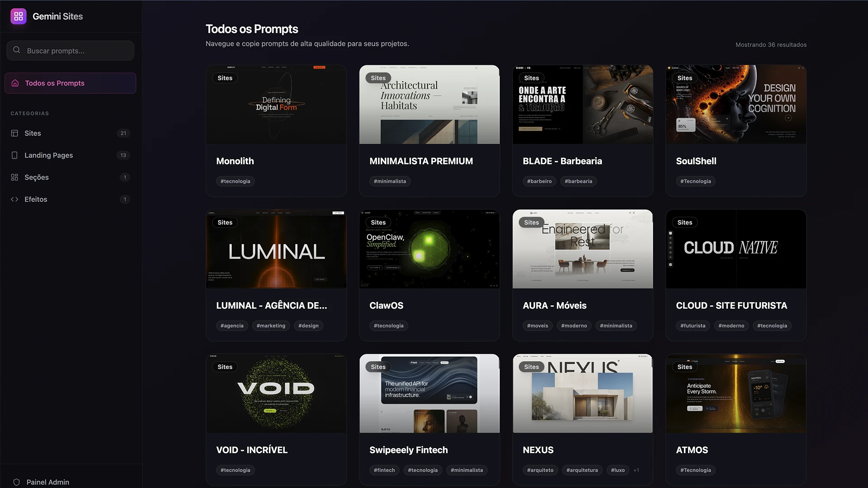Image resolution: width=868 pixels, height=488 pixels.
Task: Click the search magnifier icon
Action: point(17,50)
